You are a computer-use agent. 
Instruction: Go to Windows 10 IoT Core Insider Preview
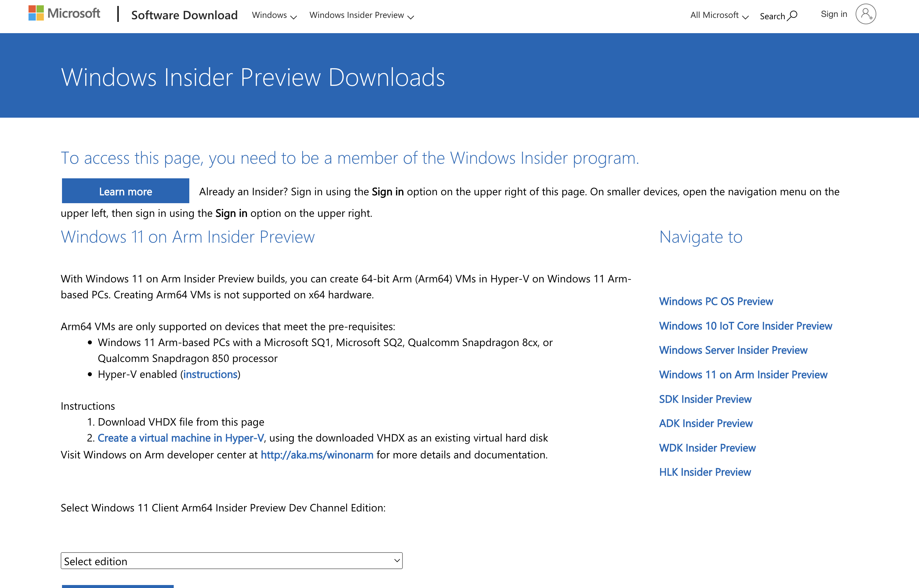coord(745,326)
